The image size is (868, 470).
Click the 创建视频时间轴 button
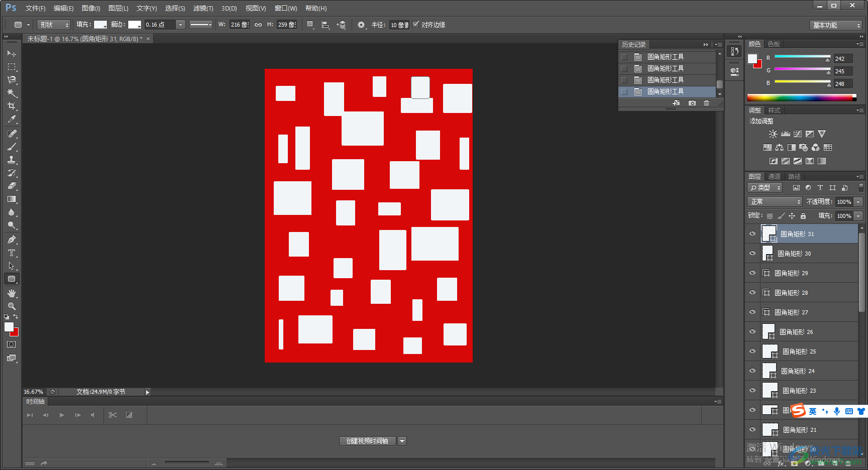(367, 441)
